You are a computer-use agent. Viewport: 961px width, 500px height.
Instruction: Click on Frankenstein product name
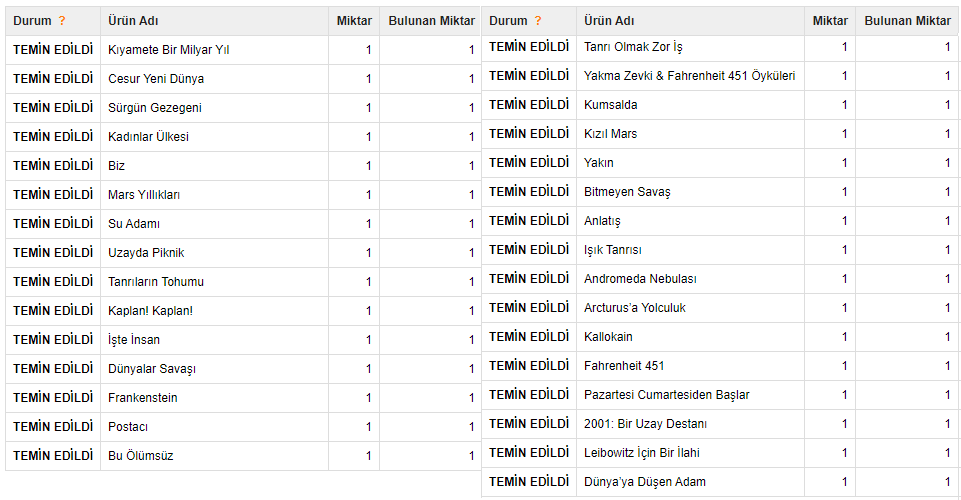143,398
